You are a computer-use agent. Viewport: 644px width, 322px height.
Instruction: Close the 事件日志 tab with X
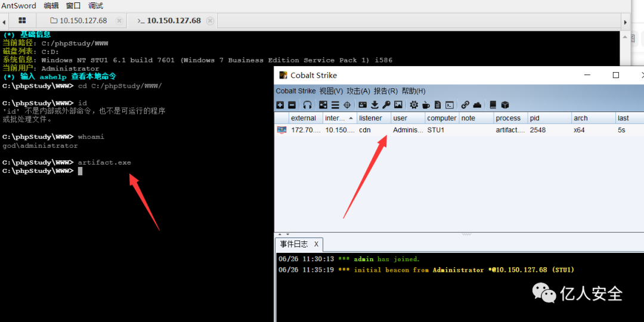click(x=316, y=244)
